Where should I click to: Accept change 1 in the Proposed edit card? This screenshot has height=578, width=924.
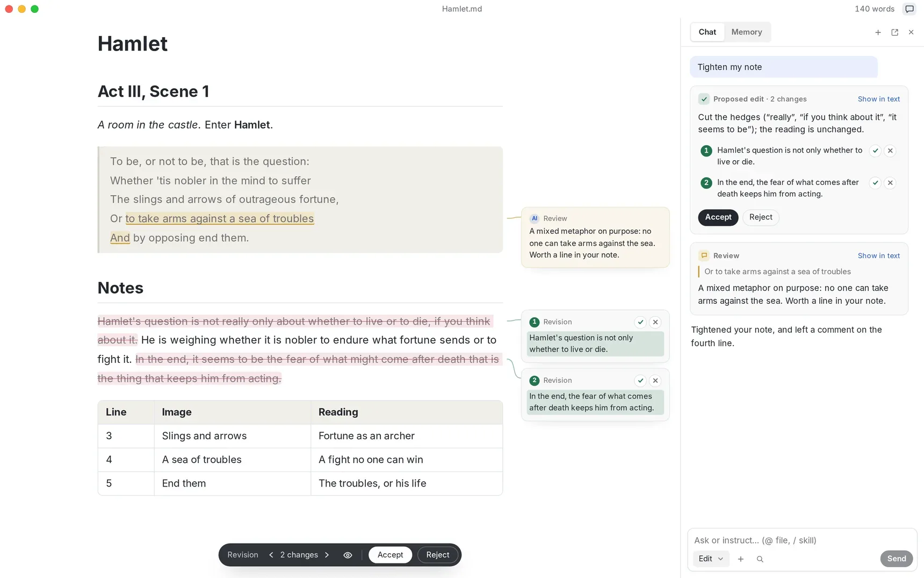[875, 151]
